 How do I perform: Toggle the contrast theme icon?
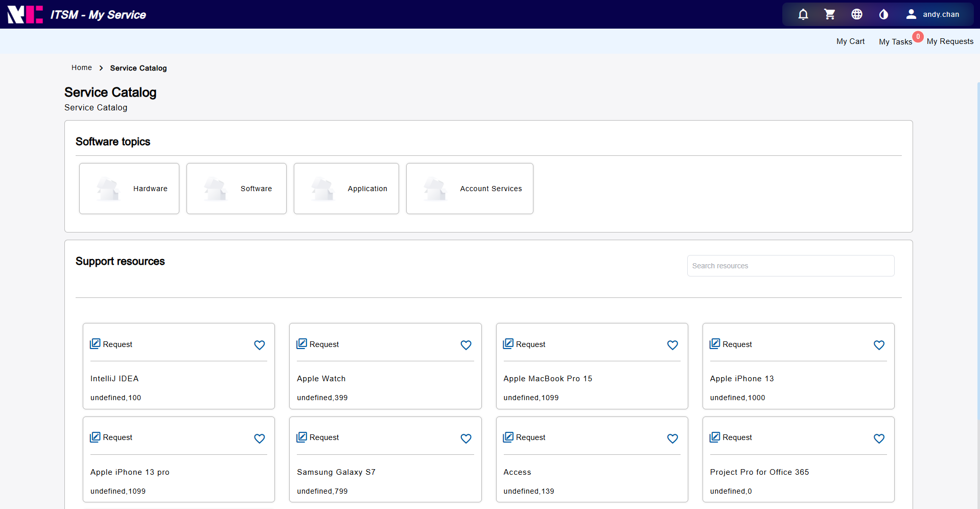(x=883, y=14)
